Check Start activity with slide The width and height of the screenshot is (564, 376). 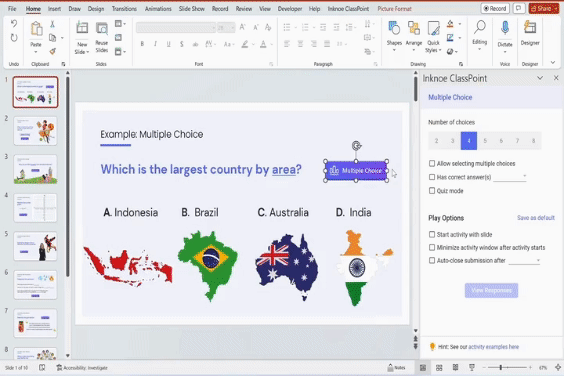click(x=432, y=234)
